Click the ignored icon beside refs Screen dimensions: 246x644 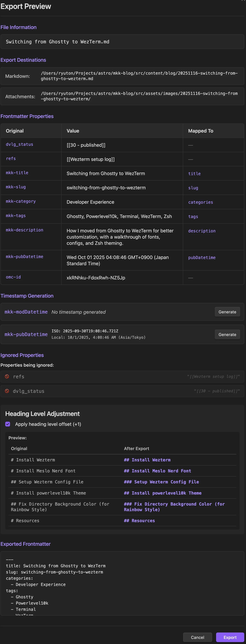point(7,377)
